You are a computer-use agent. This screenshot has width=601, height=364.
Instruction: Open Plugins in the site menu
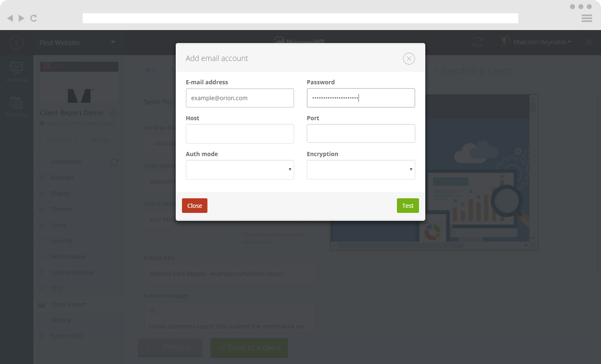point(61,193)
